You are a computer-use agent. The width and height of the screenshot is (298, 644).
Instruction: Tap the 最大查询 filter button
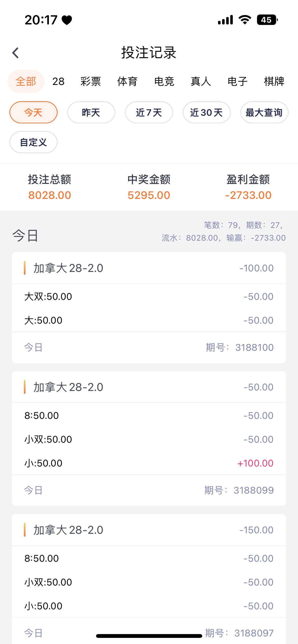tap(264, 112)
